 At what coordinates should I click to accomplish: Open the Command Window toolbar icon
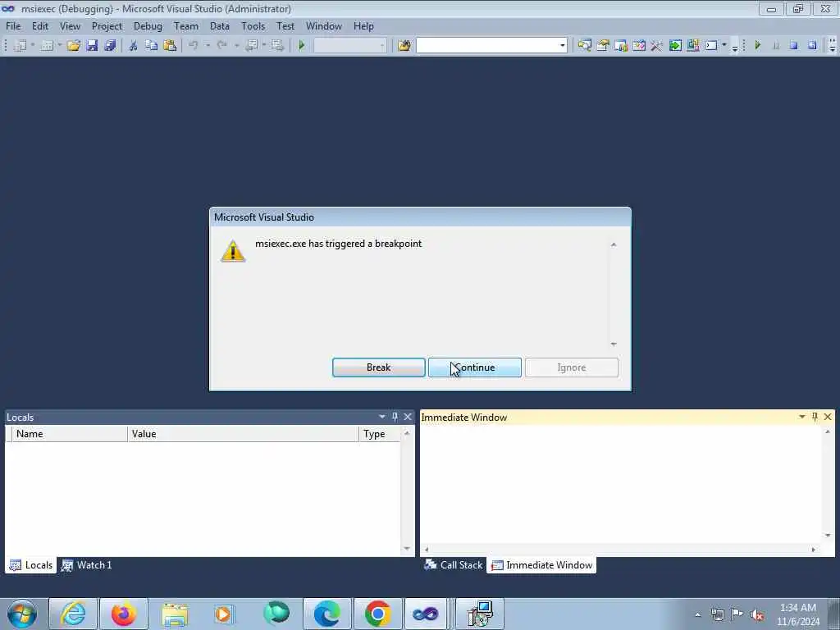pos(711,46)
